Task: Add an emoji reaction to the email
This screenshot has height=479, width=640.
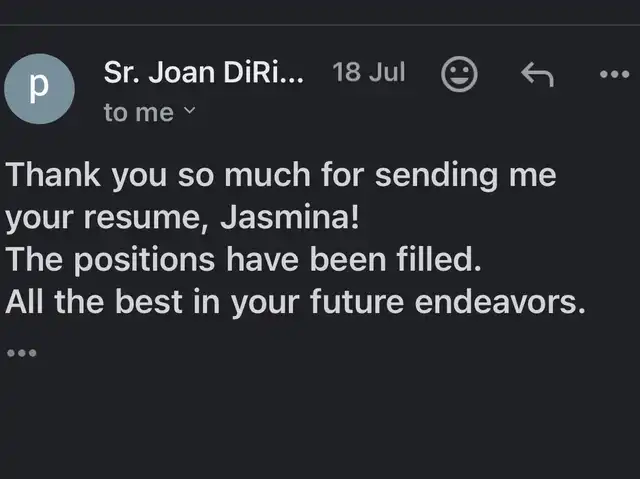Action: pyautogui.click(x=459, y=74)
